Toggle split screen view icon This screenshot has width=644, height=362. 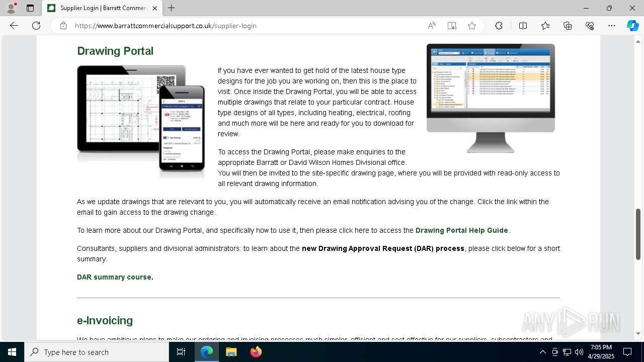click(x=523, y=26)
